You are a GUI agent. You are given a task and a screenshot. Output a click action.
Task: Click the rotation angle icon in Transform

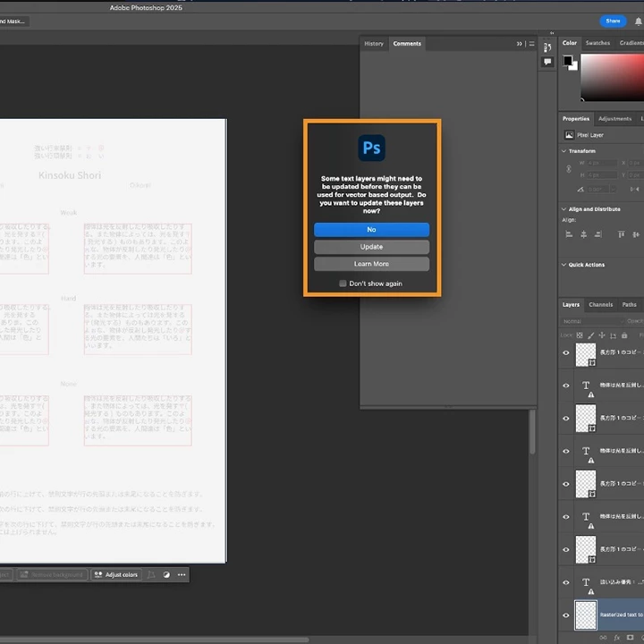(580, 190)
